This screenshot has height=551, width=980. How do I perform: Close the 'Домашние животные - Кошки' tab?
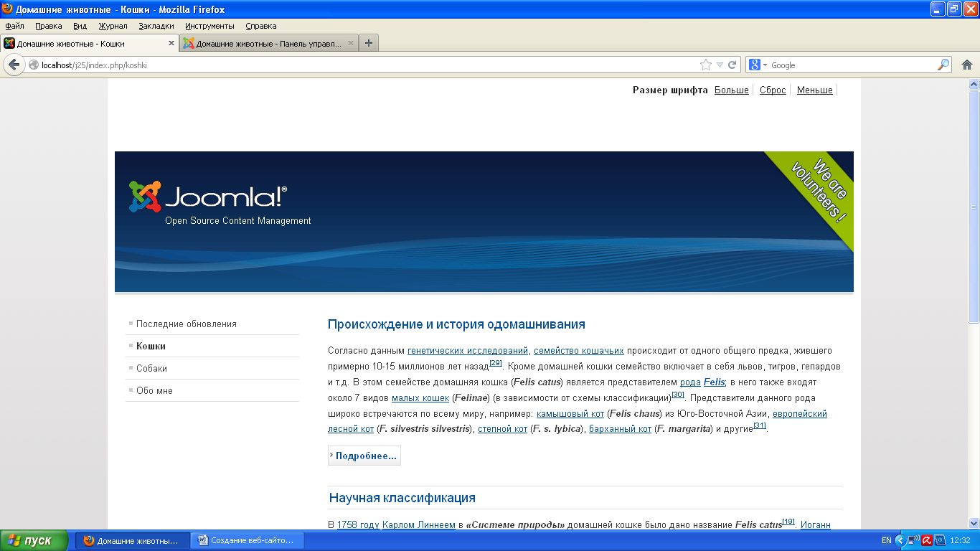pyautogui.click(x=171, y=43)
